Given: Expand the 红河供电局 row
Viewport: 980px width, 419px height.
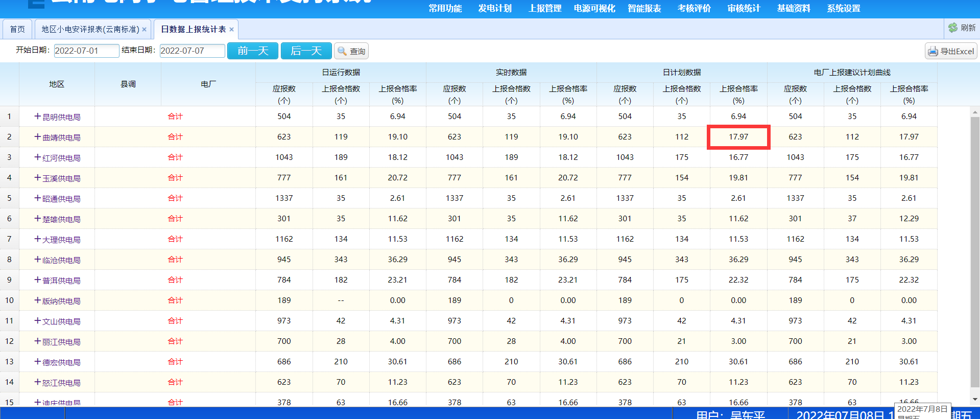Looking at the screenshot, I should [x=38, y=157].
